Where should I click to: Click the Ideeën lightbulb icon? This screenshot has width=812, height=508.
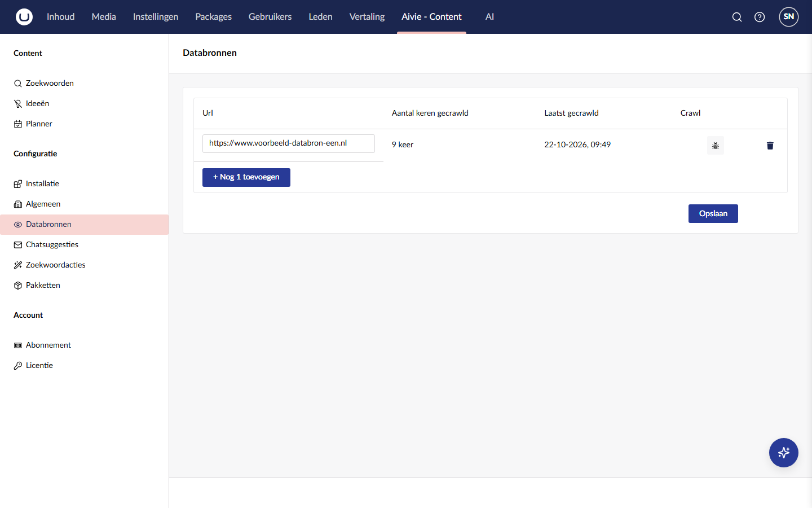click(x=18, y=104)
